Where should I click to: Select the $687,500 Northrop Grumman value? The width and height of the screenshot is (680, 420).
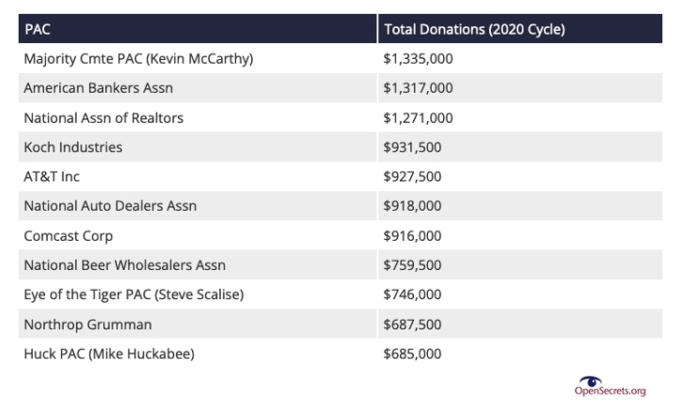click(412, 324)
